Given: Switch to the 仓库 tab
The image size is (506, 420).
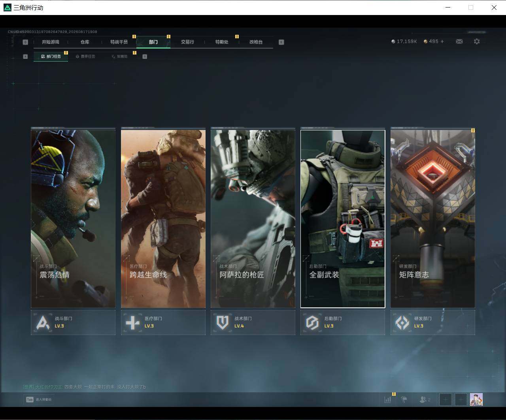Looking at the screenshot, I should [85, 42].
